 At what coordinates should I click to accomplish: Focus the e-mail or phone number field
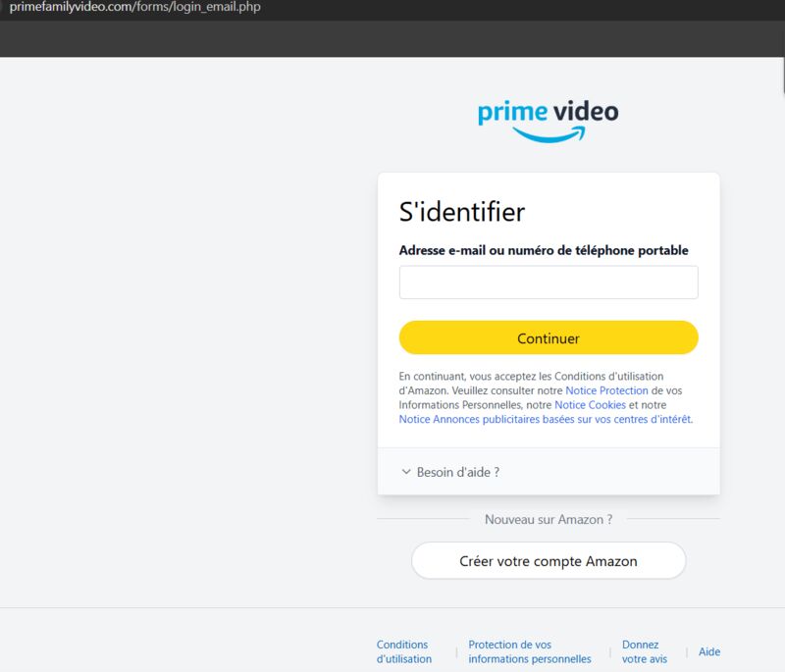click(x=549, y=283)
